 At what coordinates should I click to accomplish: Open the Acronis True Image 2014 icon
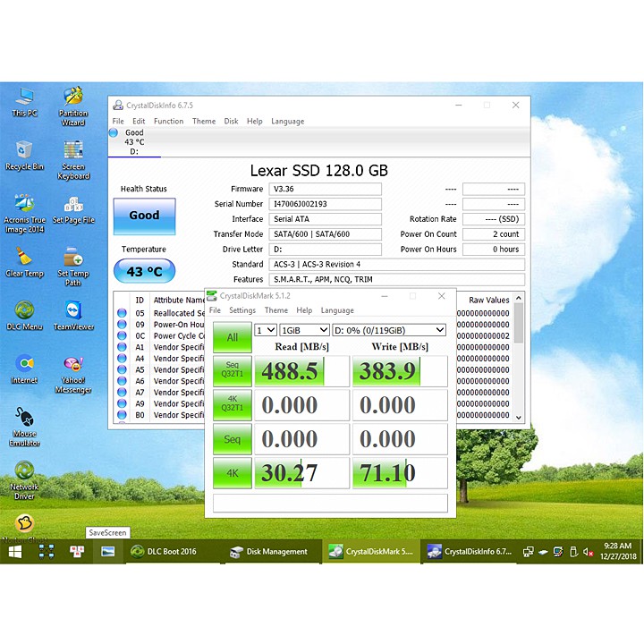pyautogui.click(x=24, y=205)
